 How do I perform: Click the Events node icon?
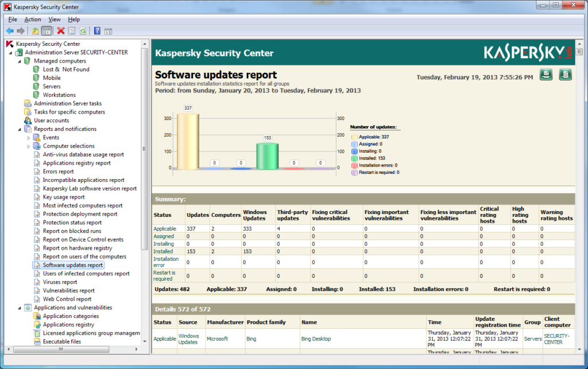point(37,138)
